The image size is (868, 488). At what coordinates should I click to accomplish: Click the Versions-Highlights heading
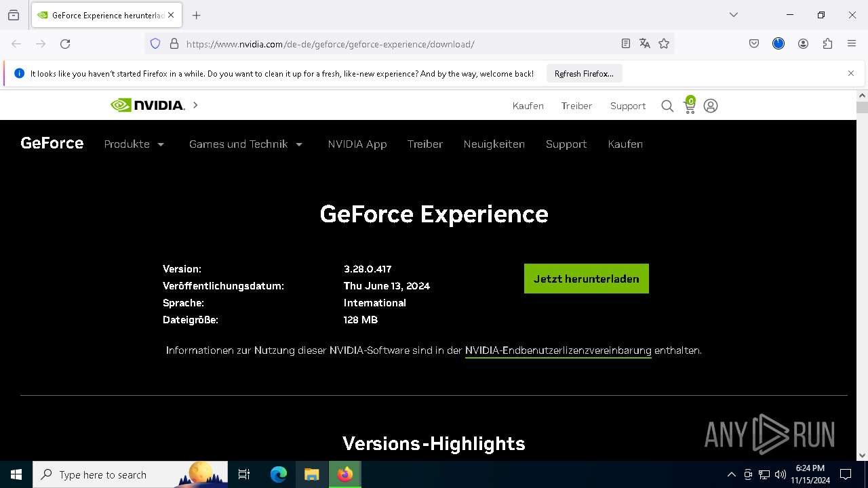point(434,443)
